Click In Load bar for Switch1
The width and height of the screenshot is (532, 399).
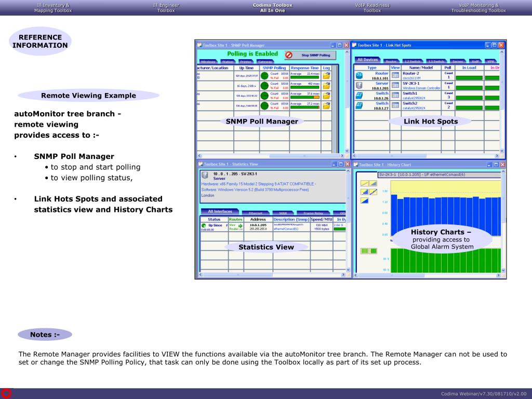(469, 98)
